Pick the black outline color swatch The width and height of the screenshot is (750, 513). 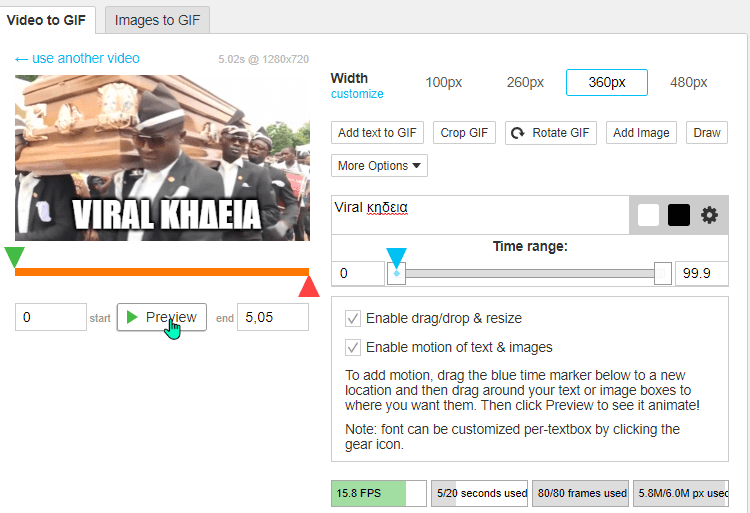[678, 215]
